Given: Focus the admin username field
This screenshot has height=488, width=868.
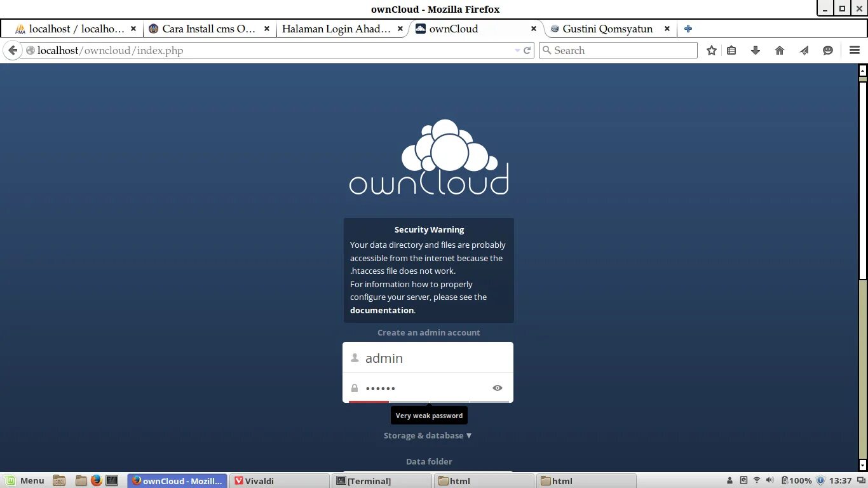Looking at the screenshot, I should 428,358.
